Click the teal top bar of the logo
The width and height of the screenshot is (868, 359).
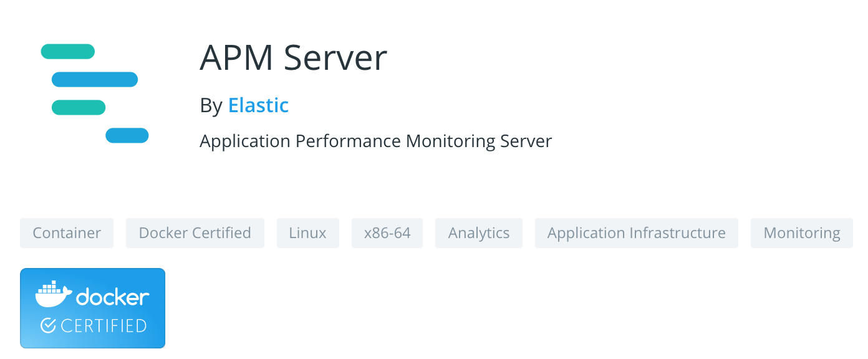(x=67, y=51)
